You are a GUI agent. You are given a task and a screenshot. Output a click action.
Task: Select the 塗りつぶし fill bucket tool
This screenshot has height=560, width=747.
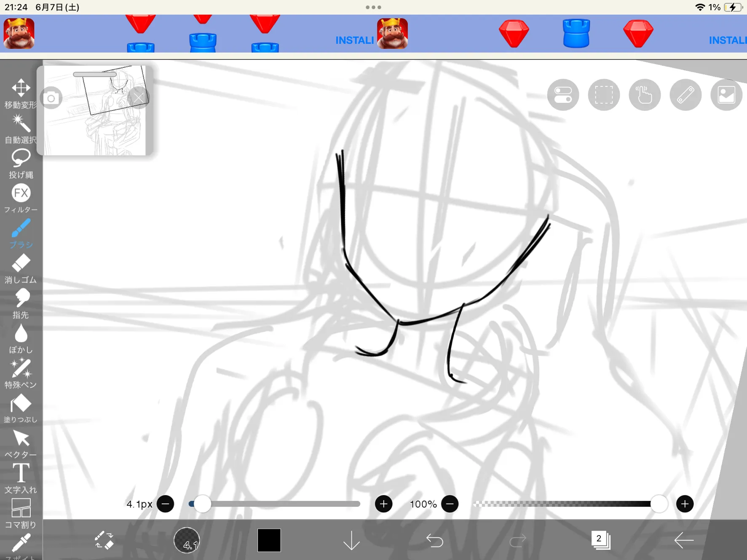point(21,408)
